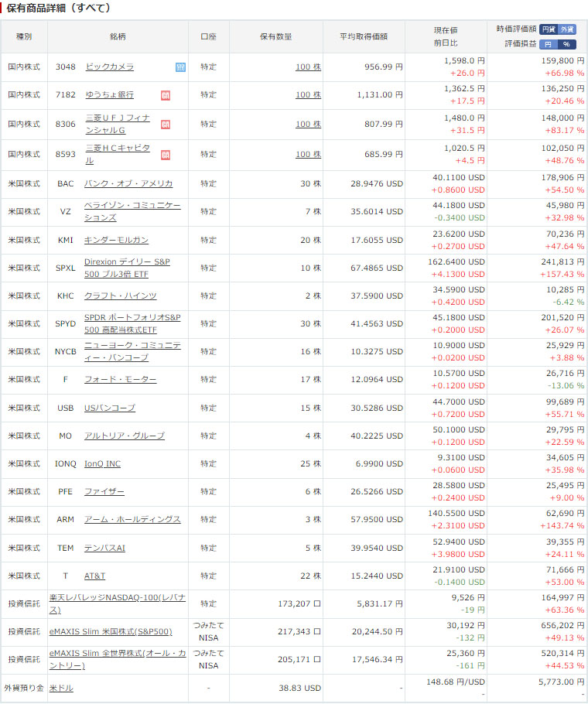
Task: Click 100 株 quantity for 三菱HCキャピタル
Action: 308,155
